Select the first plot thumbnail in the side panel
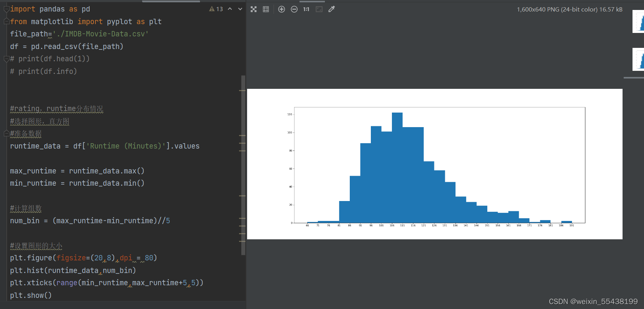 [x=639, y=21]
